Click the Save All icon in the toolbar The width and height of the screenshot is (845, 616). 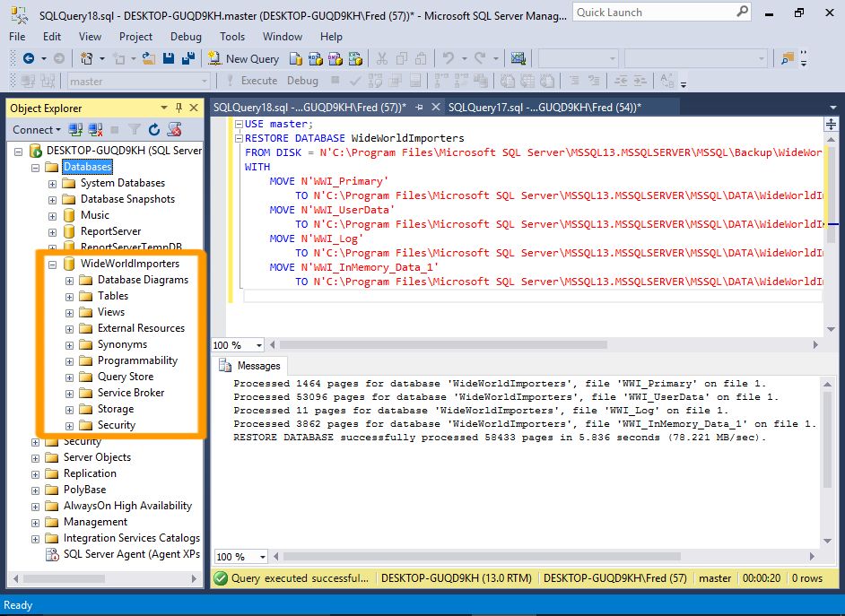pyautogui.click(x=188, y=58)
